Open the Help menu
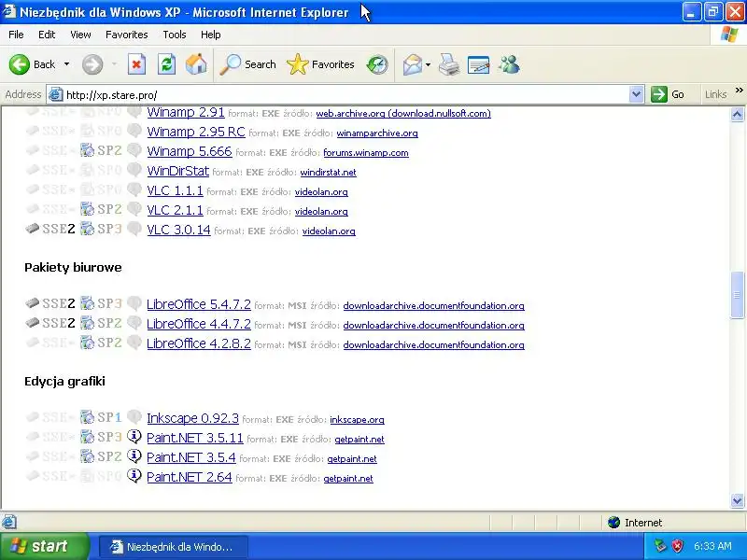The image size is (747, 560). click(x=211, y=35)
